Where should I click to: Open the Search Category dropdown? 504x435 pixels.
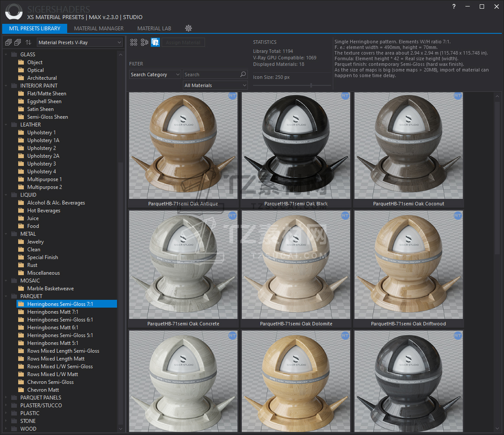coord(155,75)
